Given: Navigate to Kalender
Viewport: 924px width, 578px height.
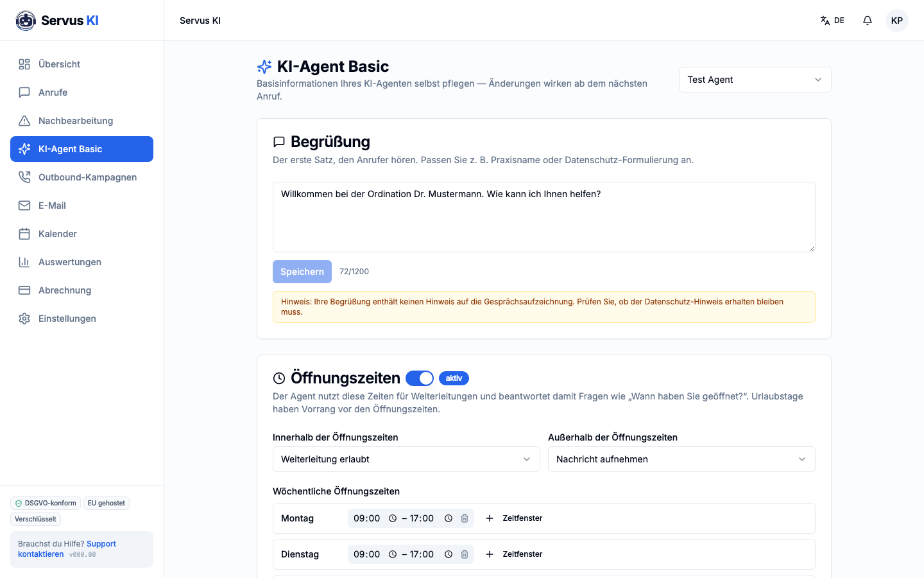Looking at the screenshot, I should coord(81,234).
